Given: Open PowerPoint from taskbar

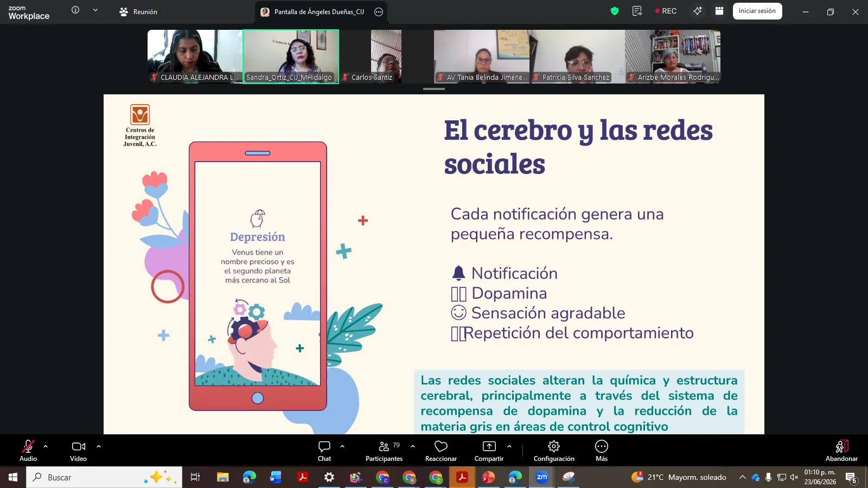Looking at the screenshot, I should pos(489,477).
